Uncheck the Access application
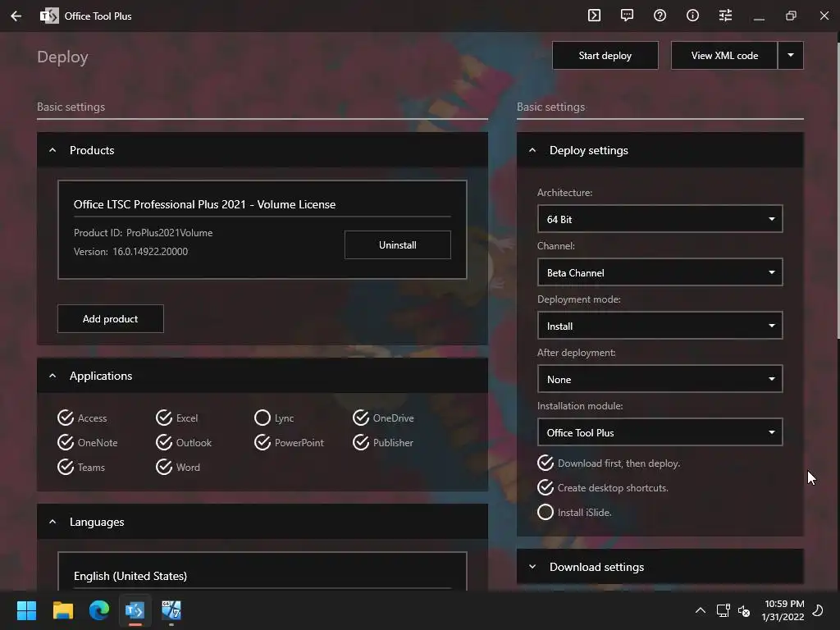 [x=83, y=418]
